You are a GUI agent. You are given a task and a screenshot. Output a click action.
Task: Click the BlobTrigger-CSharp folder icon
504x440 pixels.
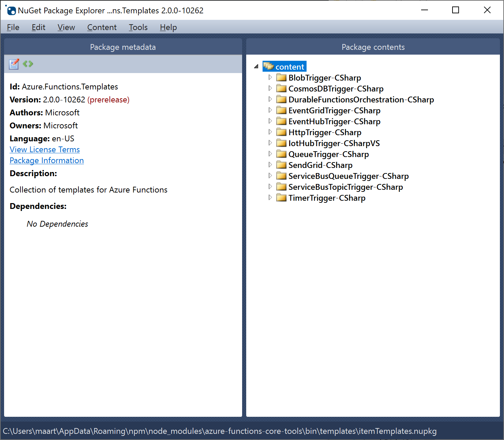pyautogui.click(x=281, y=77)
